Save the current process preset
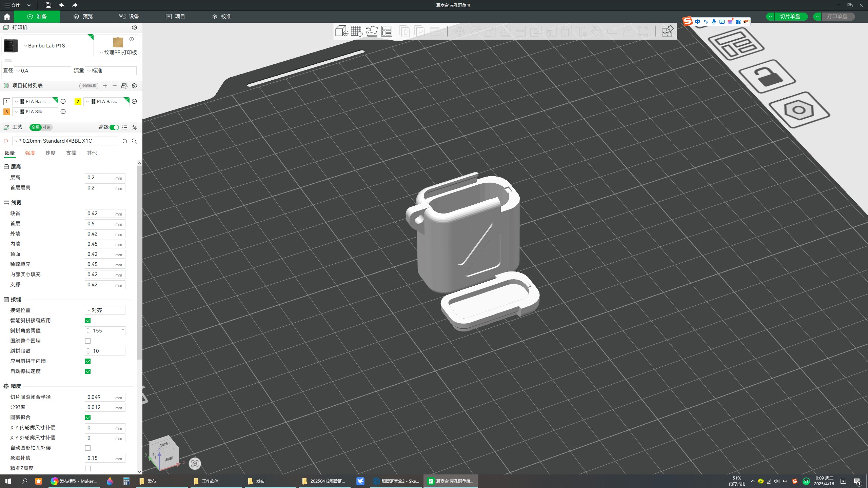This screenshot has width=868, height=488. click(125, 141)
